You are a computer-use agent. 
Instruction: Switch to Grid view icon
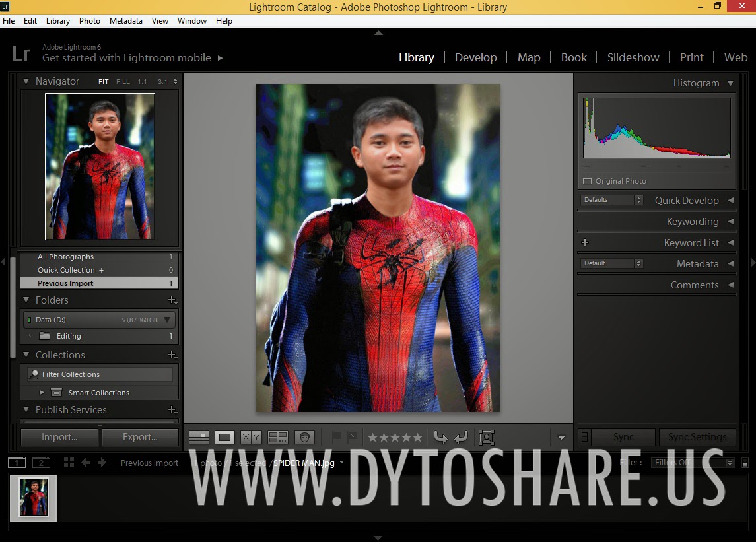199,437
